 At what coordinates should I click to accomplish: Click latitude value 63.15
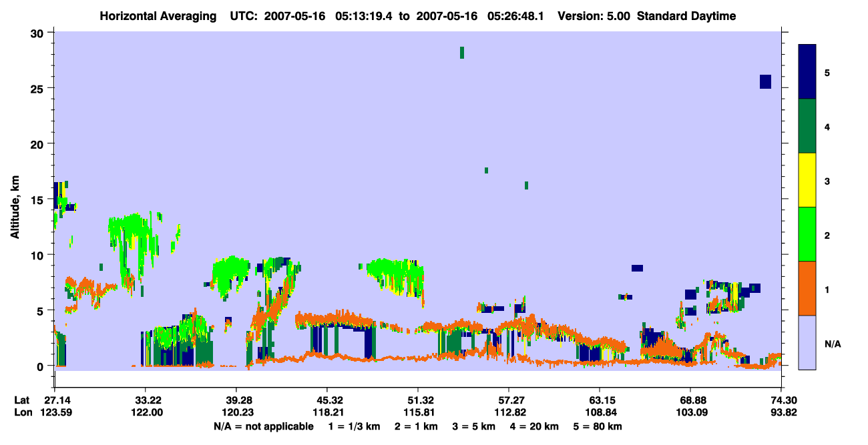[600, 400]
